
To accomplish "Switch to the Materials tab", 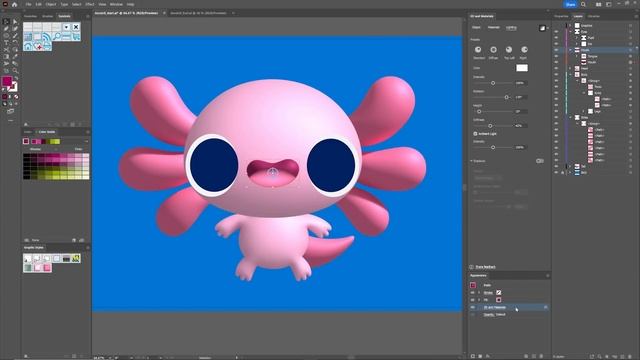I will pos(493,27).
